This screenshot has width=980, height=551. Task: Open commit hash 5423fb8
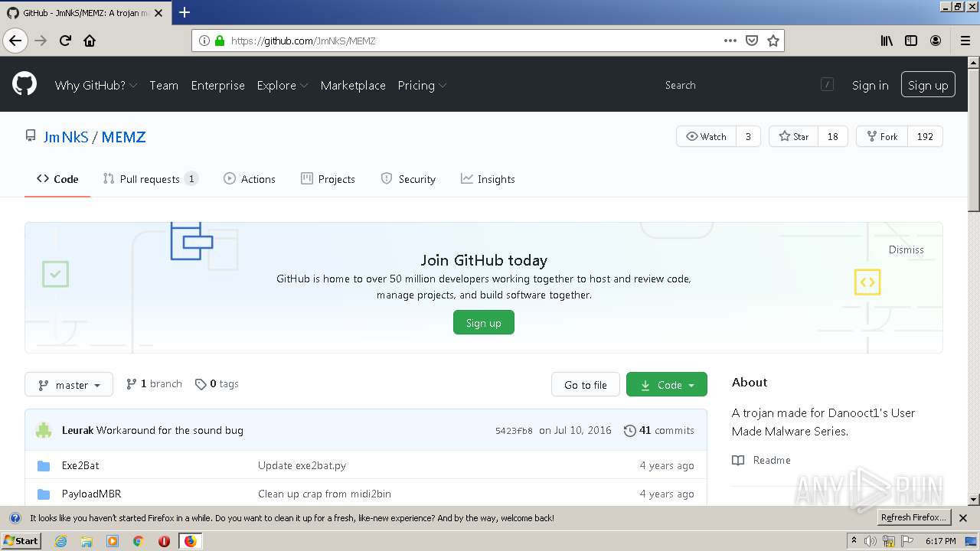click(x=514, y=431)
